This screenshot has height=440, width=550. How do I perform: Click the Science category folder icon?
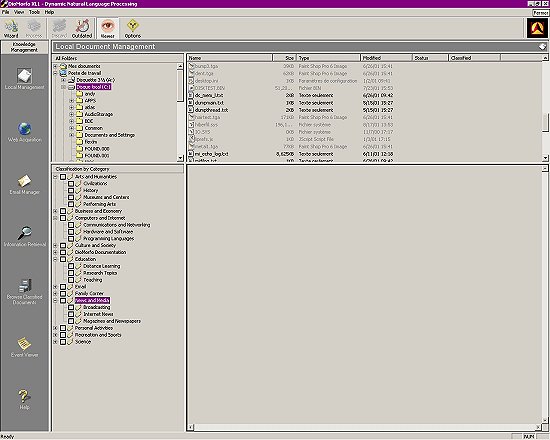(70, 342)
